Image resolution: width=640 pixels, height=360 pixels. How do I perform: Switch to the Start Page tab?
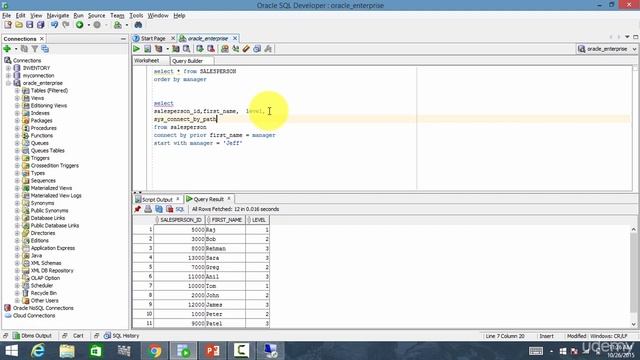pos(153,38)
